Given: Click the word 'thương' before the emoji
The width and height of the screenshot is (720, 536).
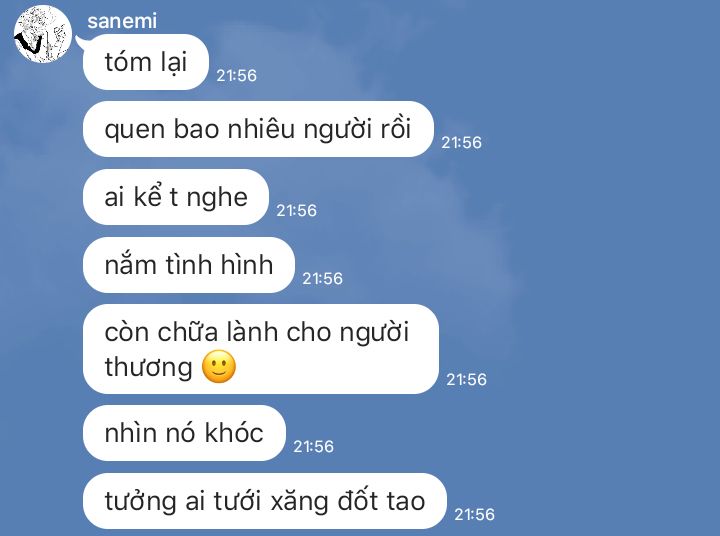Looking at the screenshot, I should (148, 367).
